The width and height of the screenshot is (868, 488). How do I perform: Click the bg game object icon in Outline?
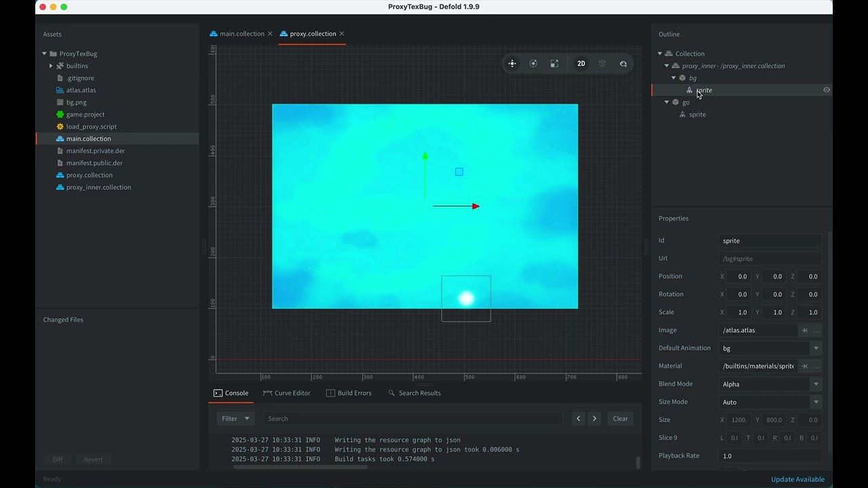pos(682,78)
